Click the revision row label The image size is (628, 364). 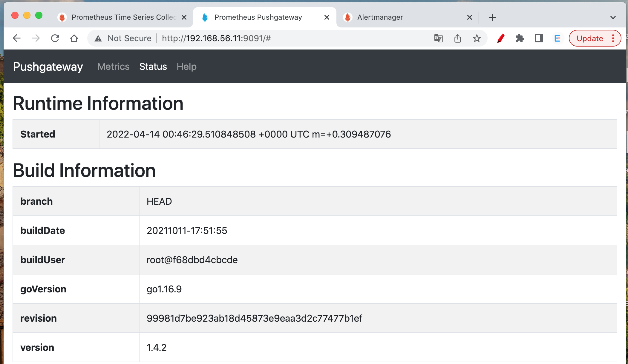pyautogui.click(x=39, y=318)
